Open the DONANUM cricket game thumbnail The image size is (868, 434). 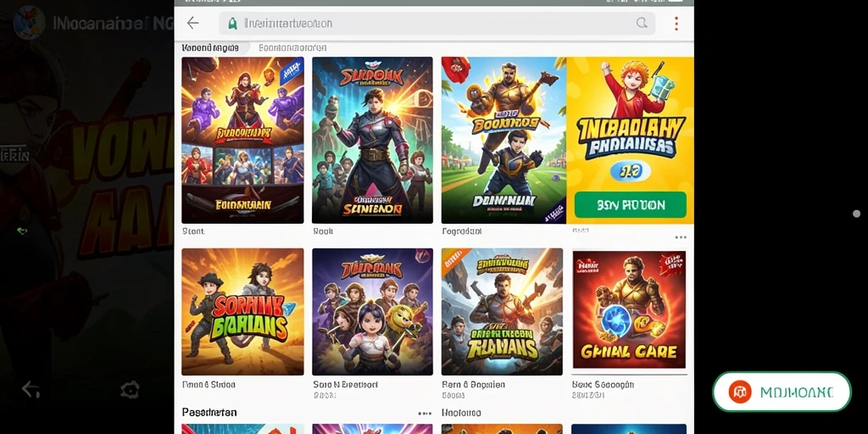tap(504, 140)
